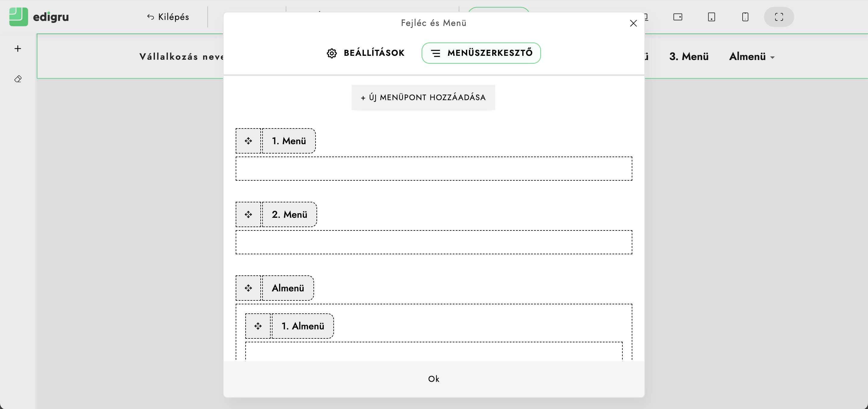Click the move handle for 1. Almenü
This screenshot has height=409, width=868.
[x=258, y=326]
